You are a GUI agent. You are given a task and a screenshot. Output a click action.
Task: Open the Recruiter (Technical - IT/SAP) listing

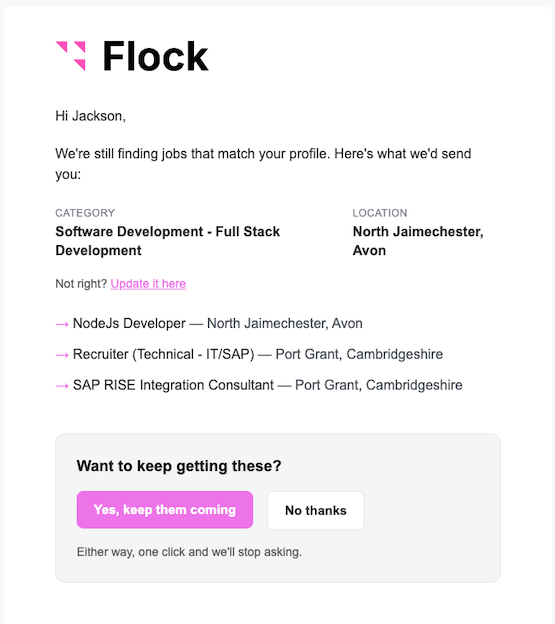click(x=258, y=354)
